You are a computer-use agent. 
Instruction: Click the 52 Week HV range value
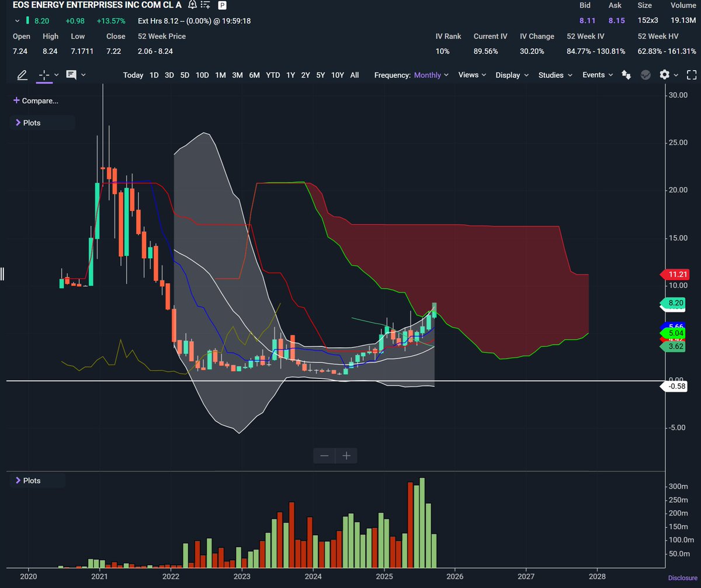coord(667,51)
